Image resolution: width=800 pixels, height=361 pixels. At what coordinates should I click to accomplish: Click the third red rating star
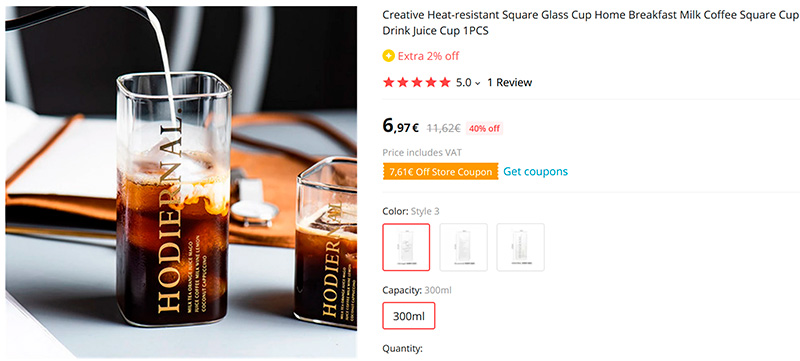pyautogui.click(x=417, y=83)
